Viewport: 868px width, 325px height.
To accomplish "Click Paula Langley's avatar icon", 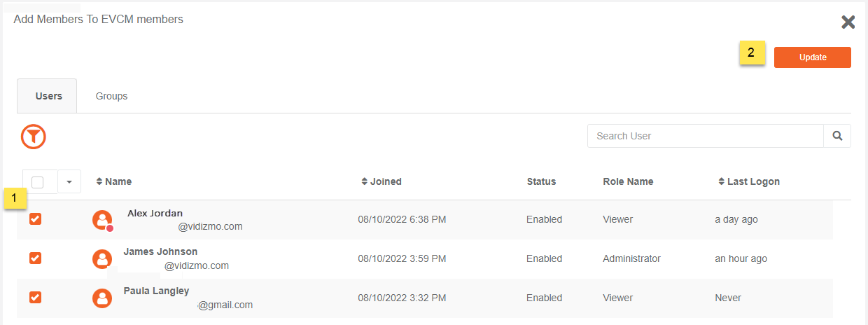I will click(103, 298).
